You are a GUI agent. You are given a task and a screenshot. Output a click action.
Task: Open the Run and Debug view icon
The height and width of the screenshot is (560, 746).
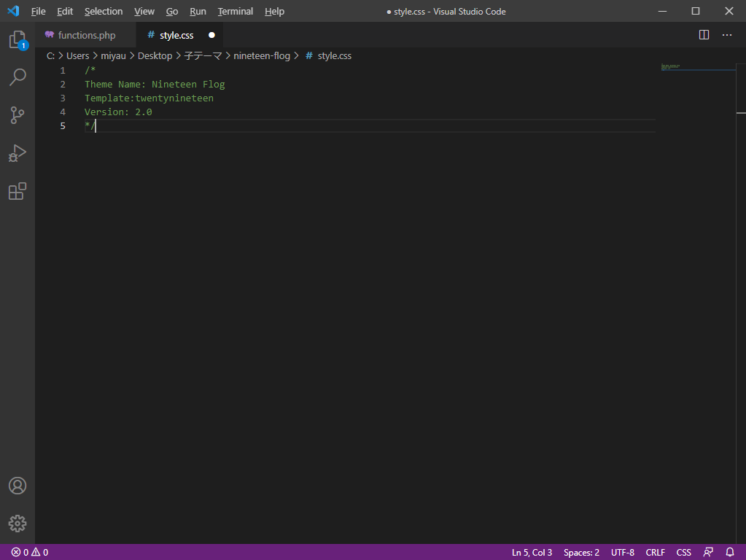coord(18,153)
